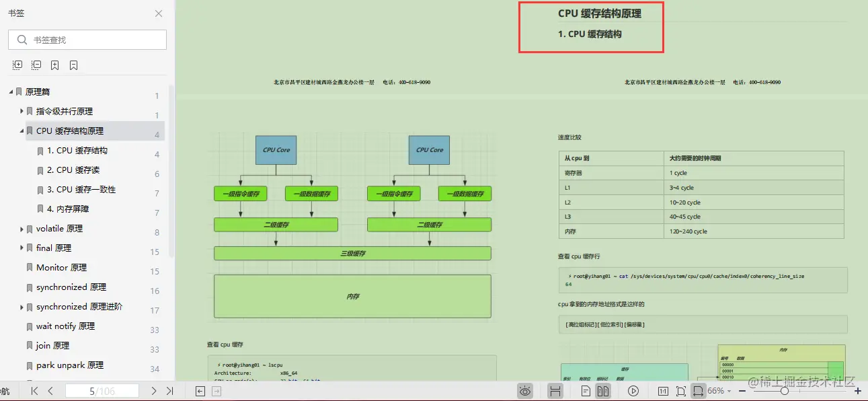This screenshot has width=868, height=401.
Task: Click the bookmark panel vertical scrollbar
Action: point(171,172)
